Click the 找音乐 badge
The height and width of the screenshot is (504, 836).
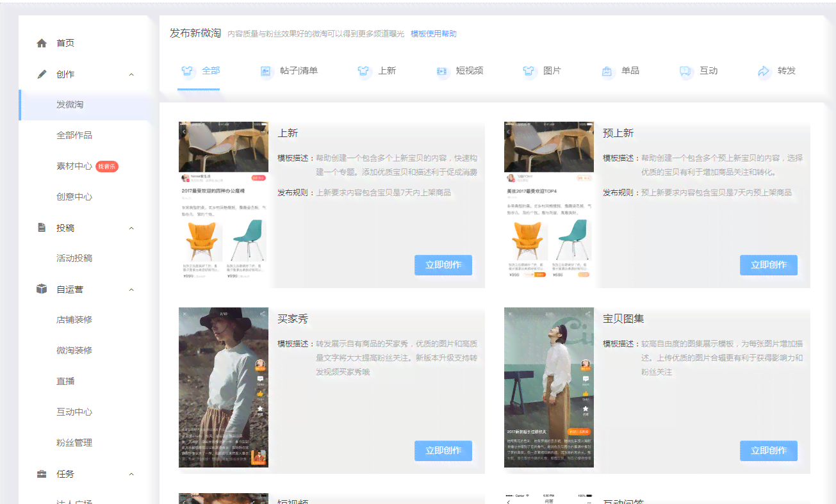107,167
